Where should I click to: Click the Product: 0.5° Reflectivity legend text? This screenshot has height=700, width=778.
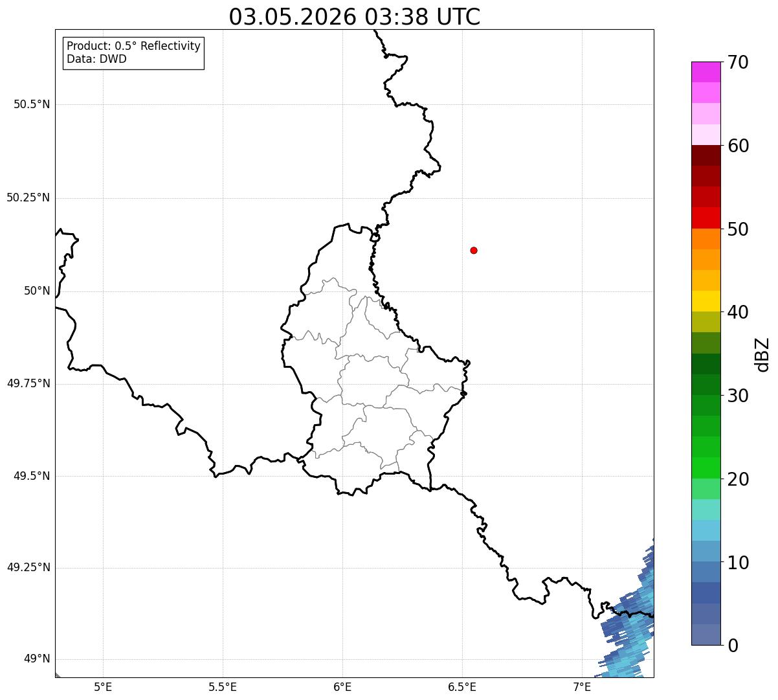pos(133,47)
